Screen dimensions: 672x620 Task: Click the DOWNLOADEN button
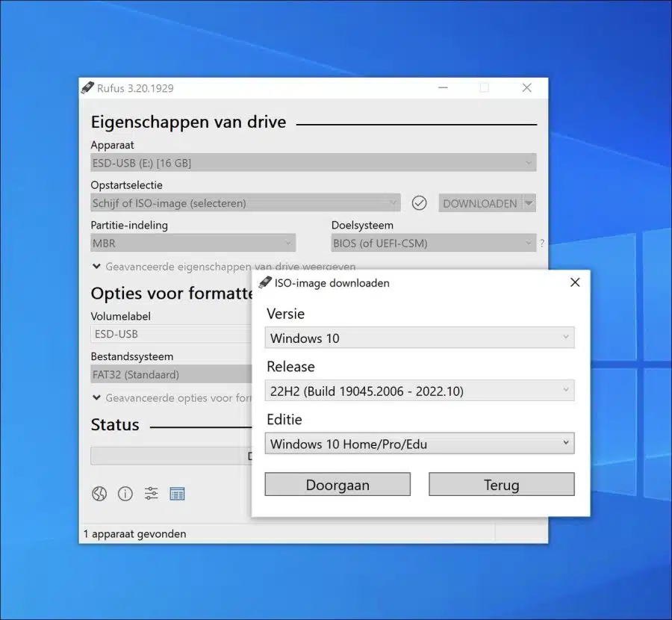pyautogui.click(x=480, y=203)
